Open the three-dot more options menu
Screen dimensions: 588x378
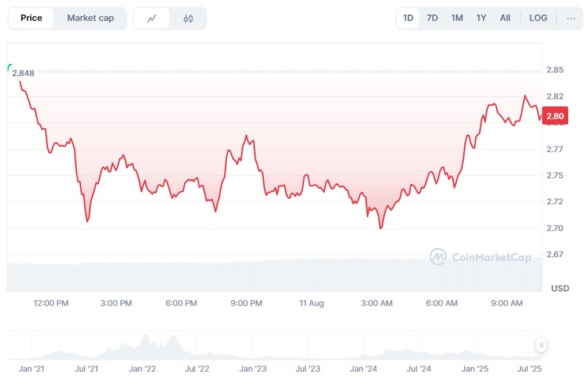pos(571,18)
